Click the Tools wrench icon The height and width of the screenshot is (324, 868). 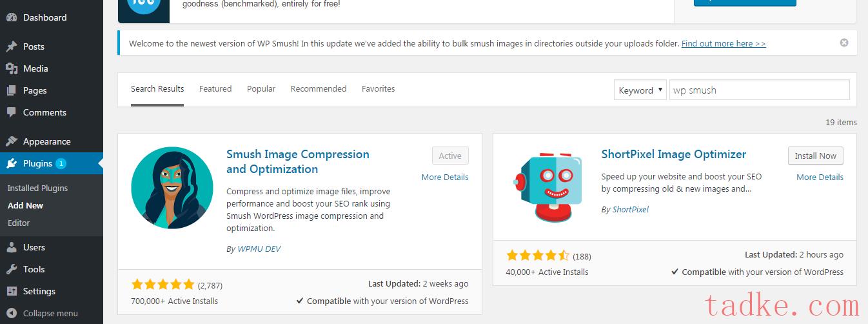coord(12,269)
